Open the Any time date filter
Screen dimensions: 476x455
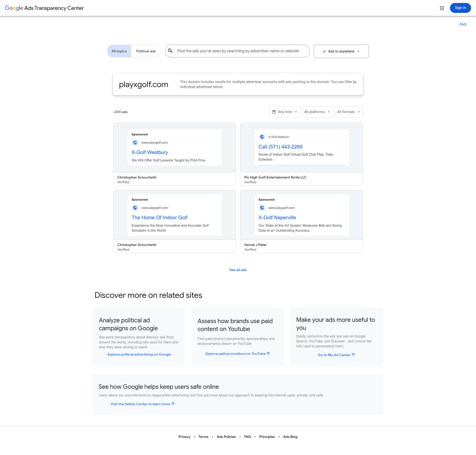285,112
